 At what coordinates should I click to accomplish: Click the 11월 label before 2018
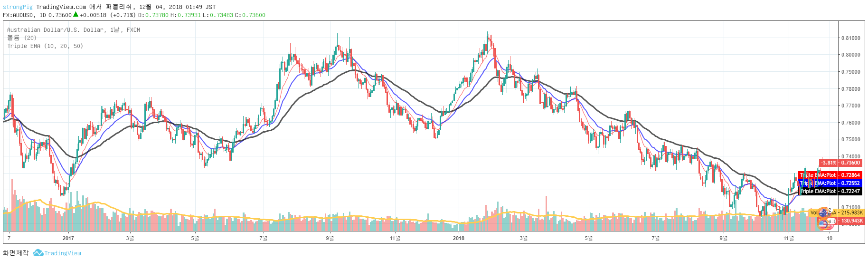point(395,238)
